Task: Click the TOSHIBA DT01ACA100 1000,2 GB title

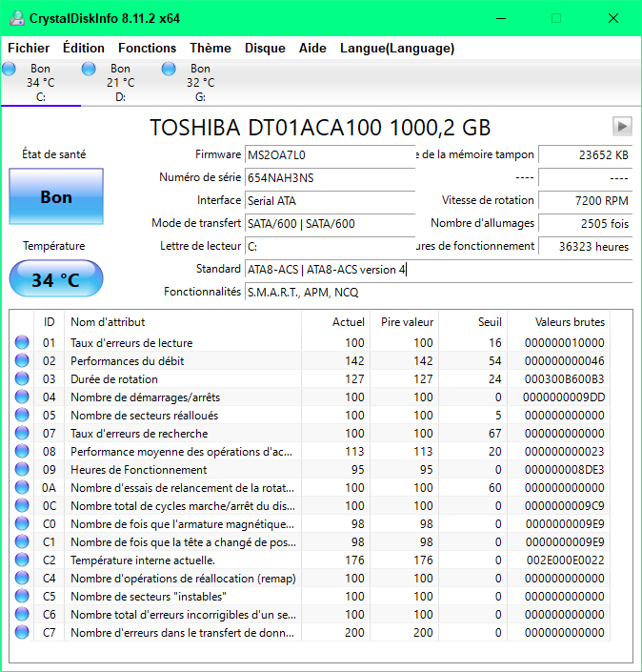Action: pos(320,128)
